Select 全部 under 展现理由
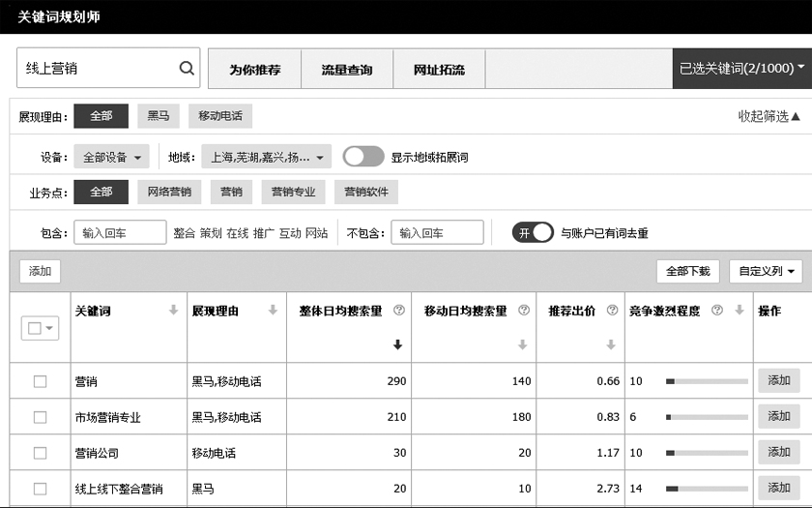The image size is (812, 508). [101, 116]
